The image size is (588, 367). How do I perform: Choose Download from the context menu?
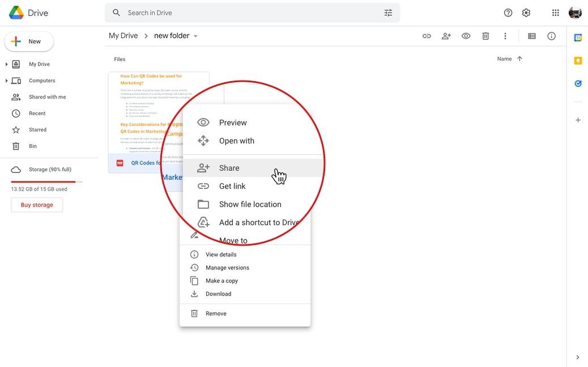pyautogui.click(x=218, y=294)
